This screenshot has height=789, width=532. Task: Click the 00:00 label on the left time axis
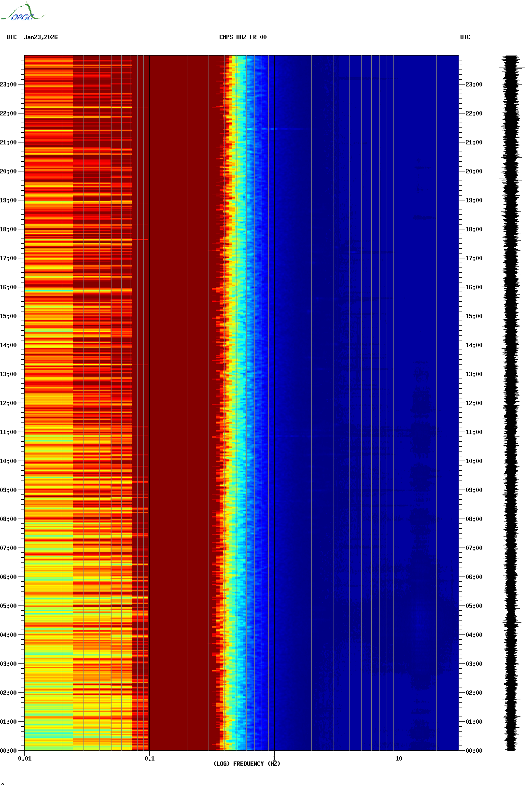(8, 751)
